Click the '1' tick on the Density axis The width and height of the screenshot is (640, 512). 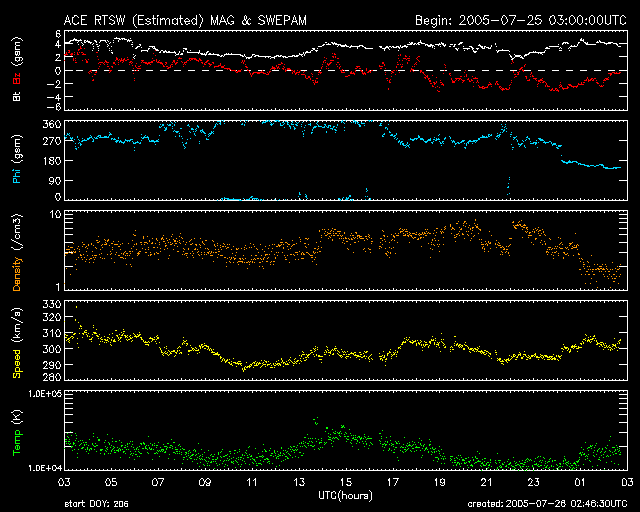pos(58,287)
